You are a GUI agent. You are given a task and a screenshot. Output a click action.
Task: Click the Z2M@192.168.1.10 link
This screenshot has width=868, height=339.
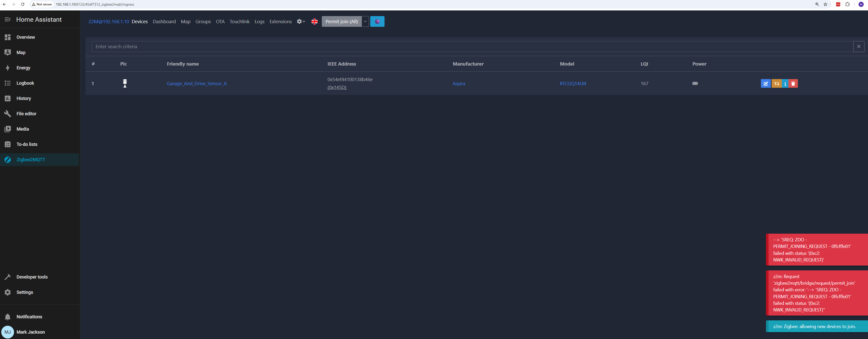point(109,22)
